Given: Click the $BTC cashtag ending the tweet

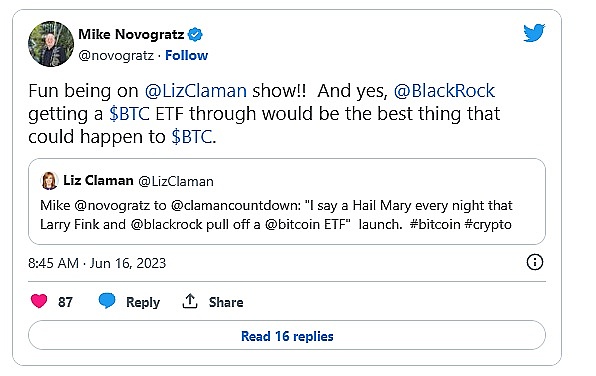Looking at the screenshot, I should (x=192, y=136).
